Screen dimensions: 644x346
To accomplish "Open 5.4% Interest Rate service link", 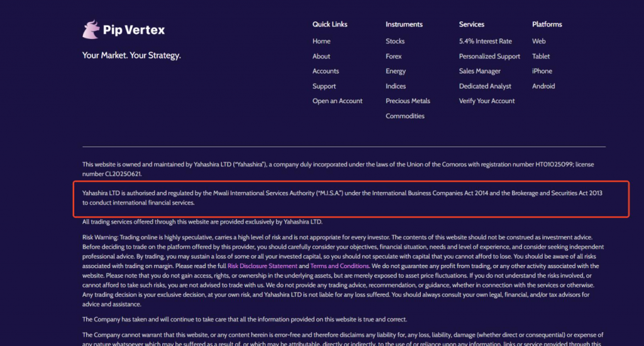I will click(485, 41).
